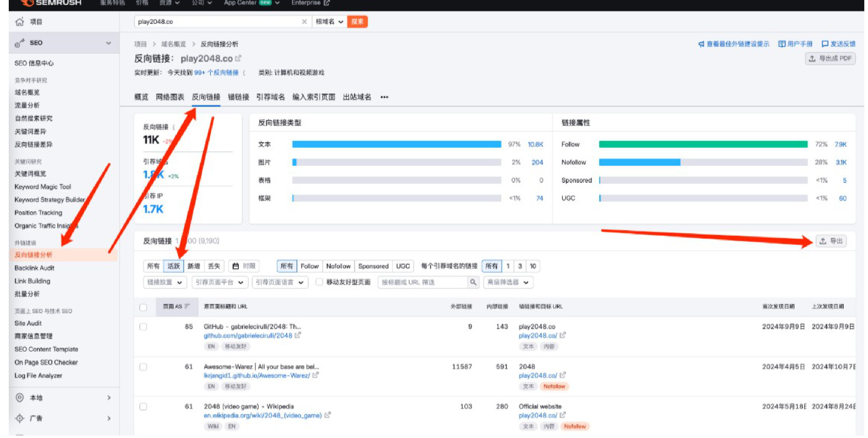This screenshot has height=438, width=868.
Task: Expand the 链接放置 dropdown
Action: (165, 282)
